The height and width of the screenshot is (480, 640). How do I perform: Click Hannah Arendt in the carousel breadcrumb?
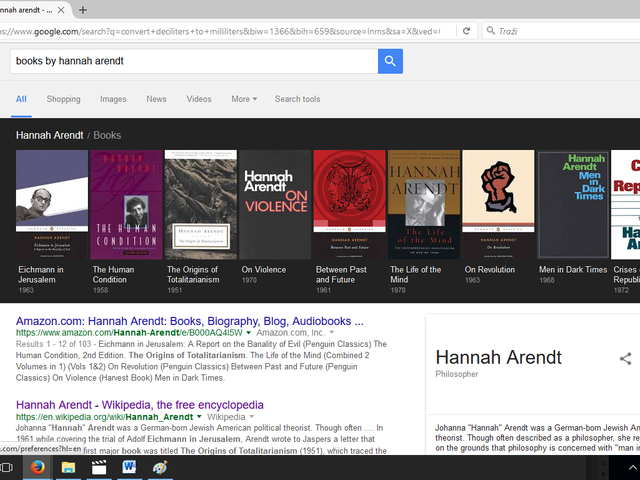(49, 136)
